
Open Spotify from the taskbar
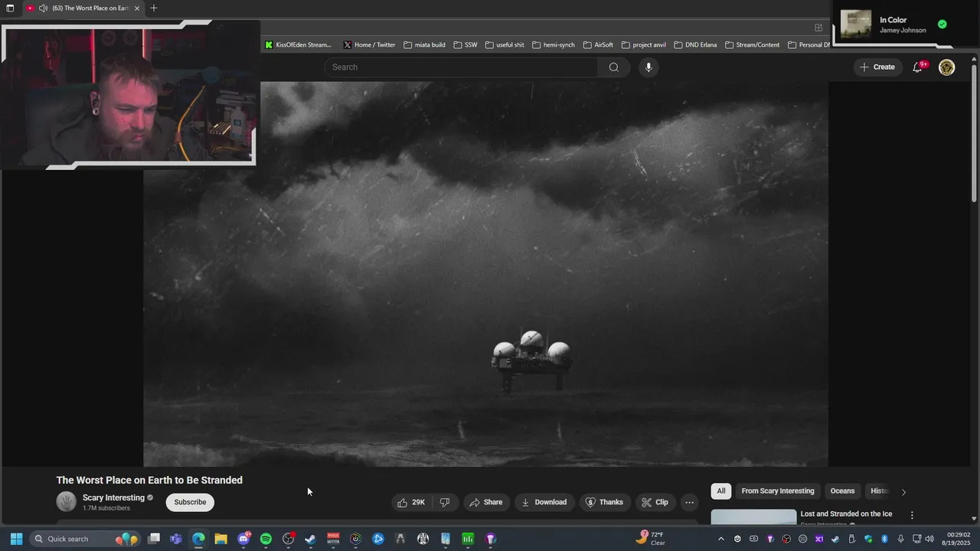[266, 539]
